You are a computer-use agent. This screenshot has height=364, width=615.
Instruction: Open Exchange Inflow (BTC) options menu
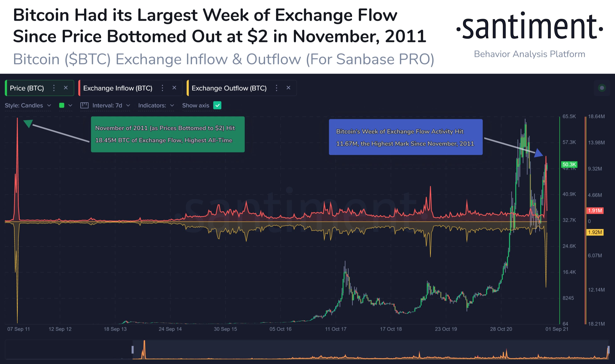pos(162,88)
